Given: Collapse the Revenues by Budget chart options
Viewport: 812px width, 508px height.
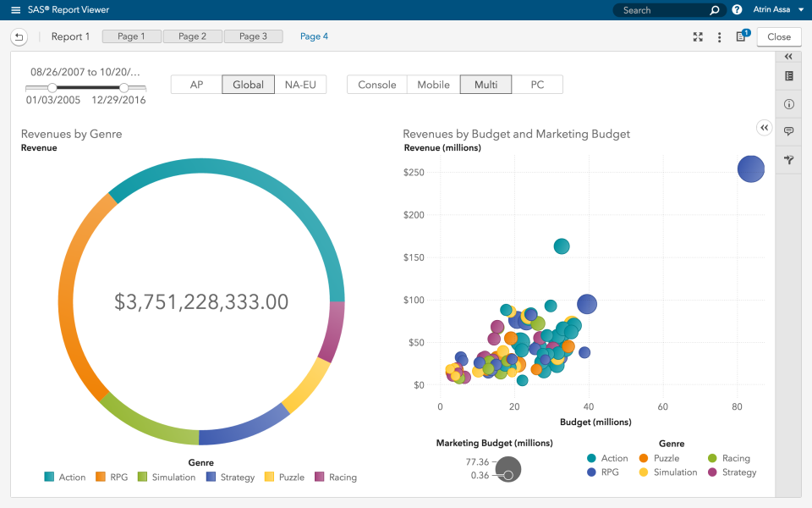Looking at the screenshot, I should tap(764, 127).
